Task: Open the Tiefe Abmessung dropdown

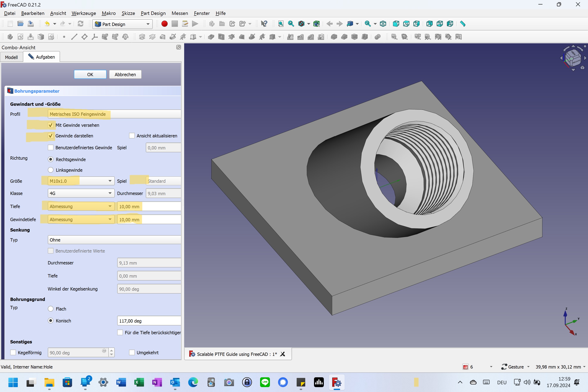Action: point(81,206)
